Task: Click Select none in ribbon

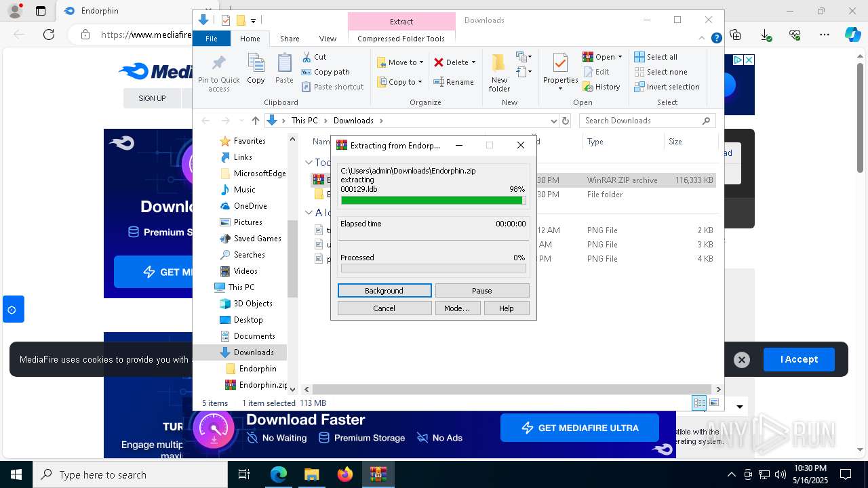Action: point(661,72)
